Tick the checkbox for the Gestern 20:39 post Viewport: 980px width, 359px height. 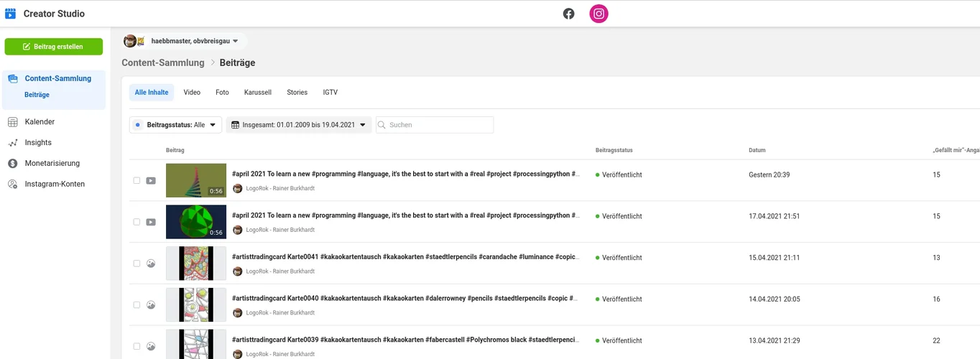(x=137, y=181)
